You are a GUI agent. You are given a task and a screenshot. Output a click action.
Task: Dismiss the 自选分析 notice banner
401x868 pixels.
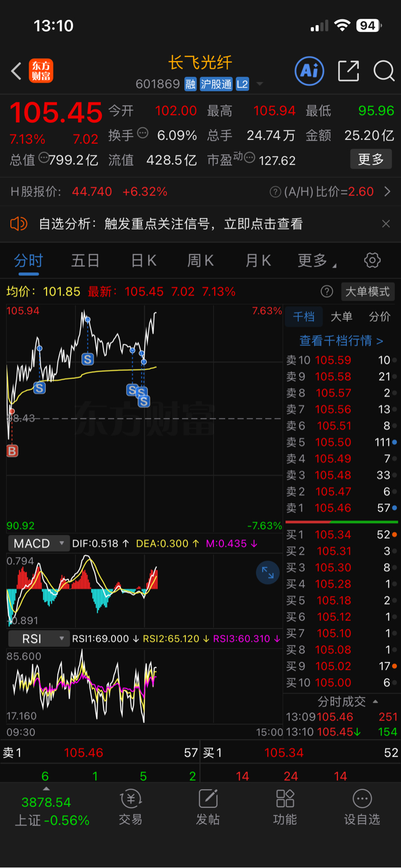tap(386, 224)
